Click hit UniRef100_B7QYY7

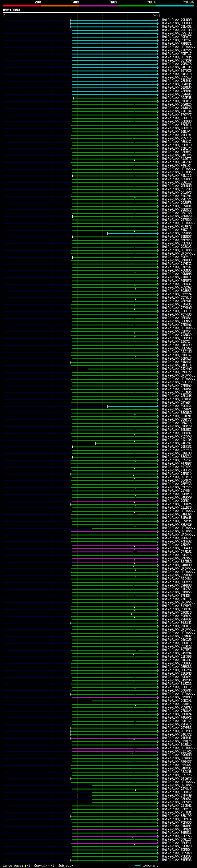[176, 115]
